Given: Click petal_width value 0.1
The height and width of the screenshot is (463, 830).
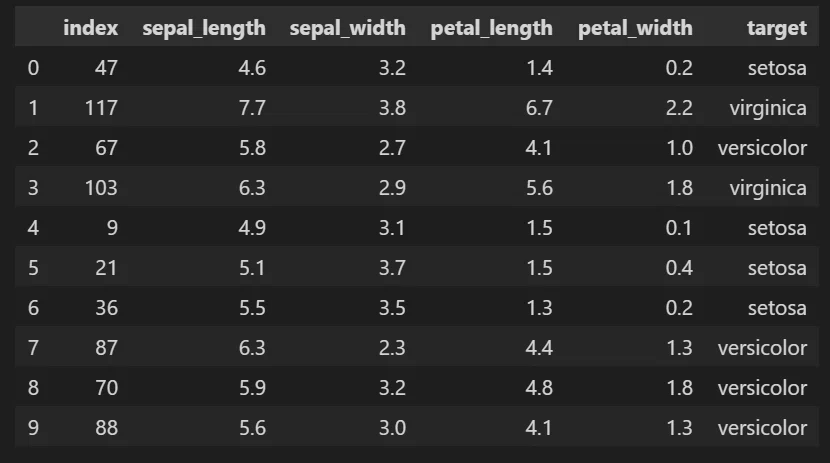Looking at the screenshot, I should tap(679, 228).
